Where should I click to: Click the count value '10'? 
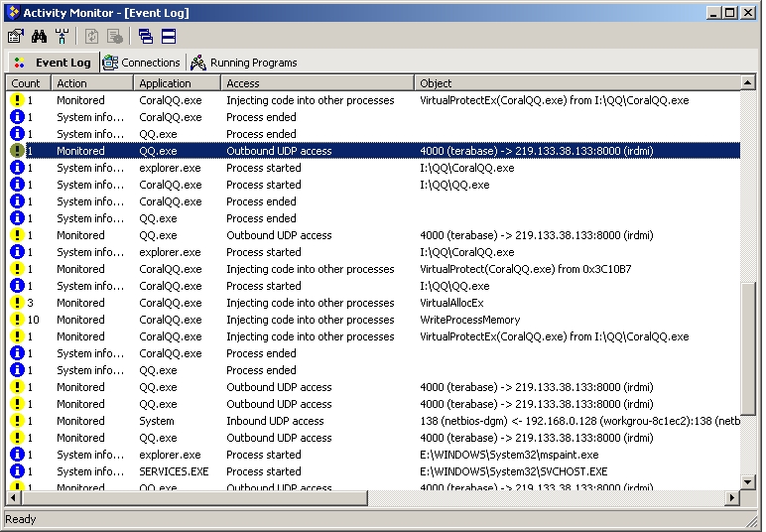tap(33, 320)
